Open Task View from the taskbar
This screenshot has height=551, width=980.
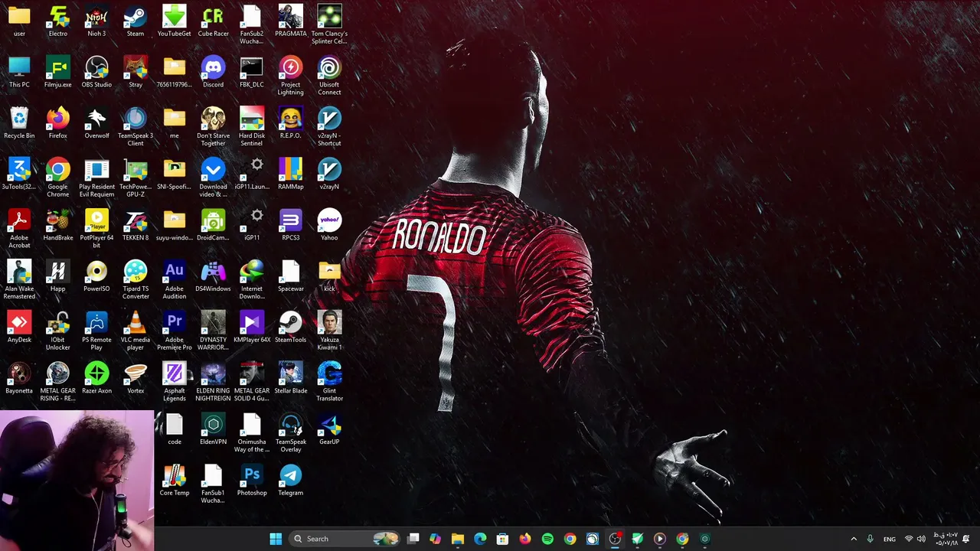click(x=413, y=539)
